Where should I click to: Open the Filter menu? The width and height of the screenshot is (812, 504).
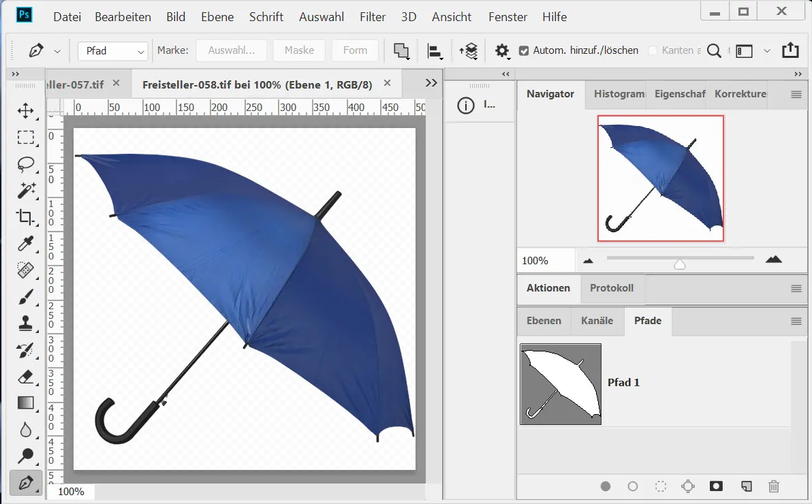point(372,16)
